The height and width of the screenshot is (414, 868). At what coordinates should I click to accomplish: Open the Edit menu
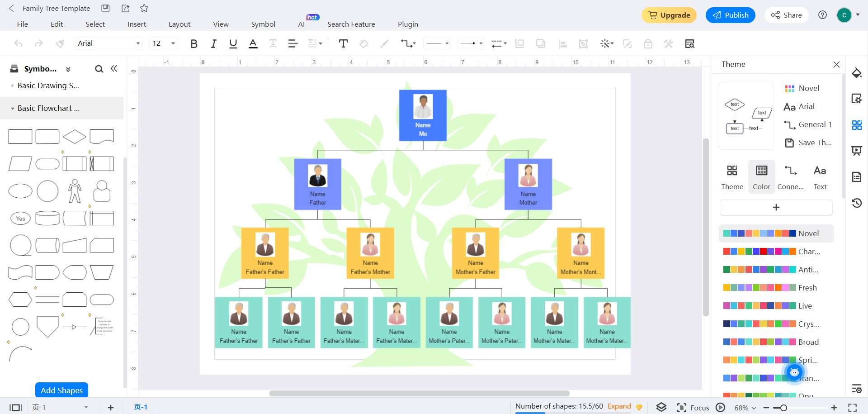[x=57, y=24]
